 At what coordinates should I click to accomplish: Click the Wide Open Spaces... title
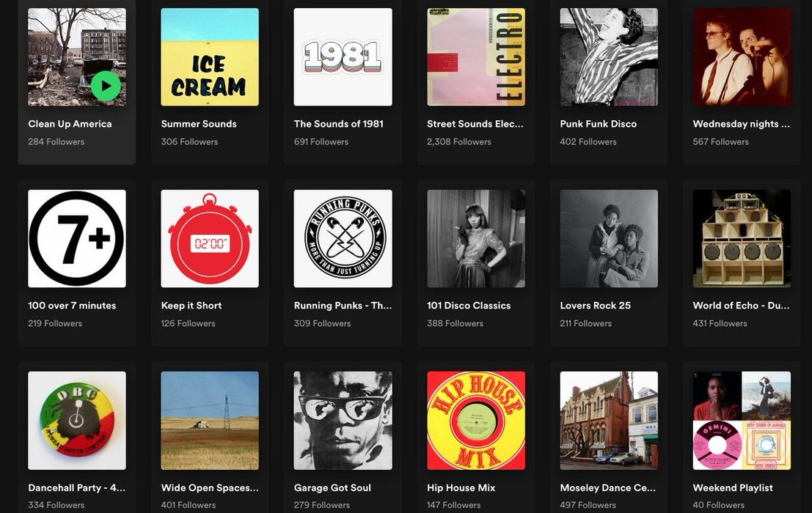tap(210, 487)
